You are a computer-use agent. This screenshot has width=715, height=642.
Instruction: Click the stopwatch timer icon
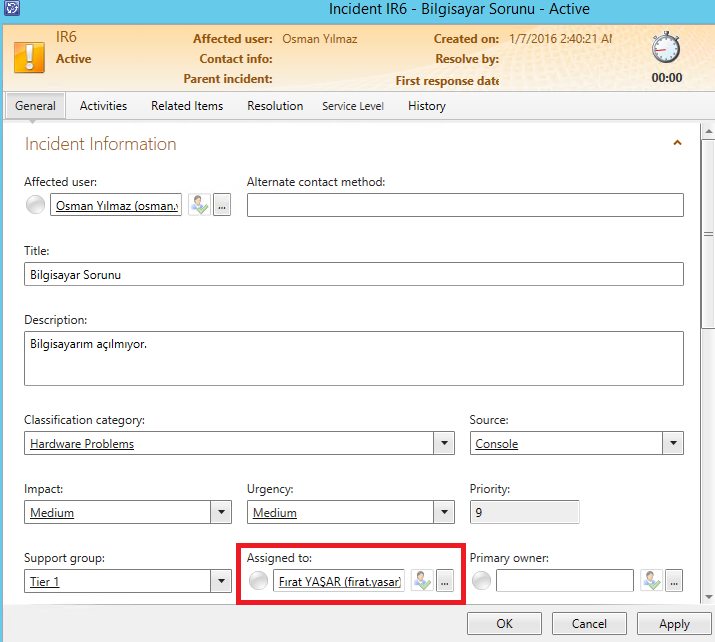click(666, 48)
